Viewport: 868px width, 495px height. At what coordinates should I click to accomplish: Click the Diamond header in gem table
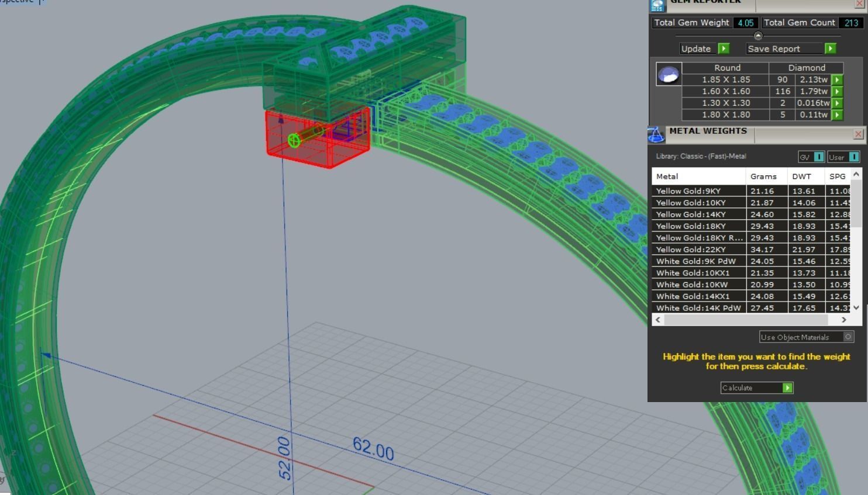tap(807, 68)
